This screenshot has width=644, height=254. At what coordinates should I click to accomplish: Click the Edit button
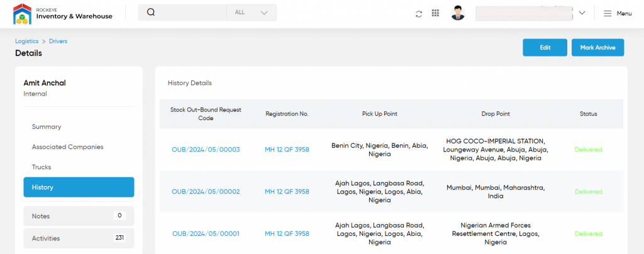(545, 48)
